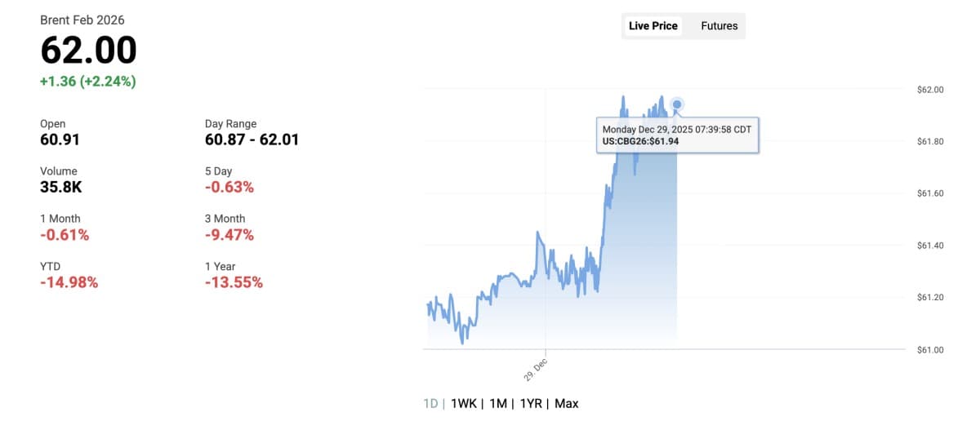This screenshot has width=980, height=430.
Task: Click the Brent Feb 2026 title
Action: click(x=82, y=20)
